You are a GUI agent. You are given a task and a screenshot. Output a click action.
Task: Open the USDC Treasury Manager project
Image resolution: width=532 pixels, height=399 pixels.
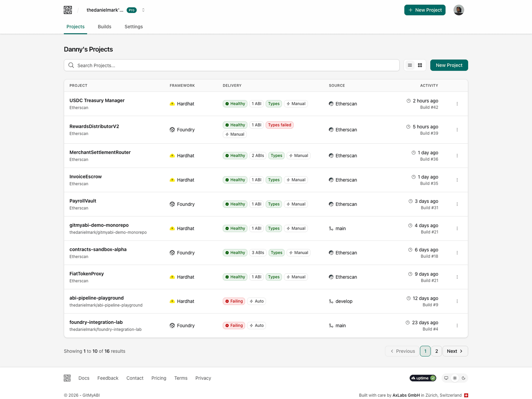pos(97,101)
